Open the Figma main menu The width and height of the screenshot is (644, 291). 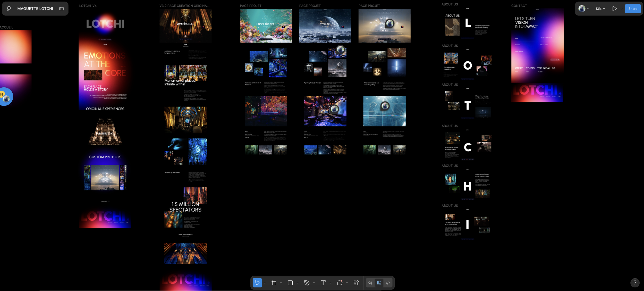9,9
